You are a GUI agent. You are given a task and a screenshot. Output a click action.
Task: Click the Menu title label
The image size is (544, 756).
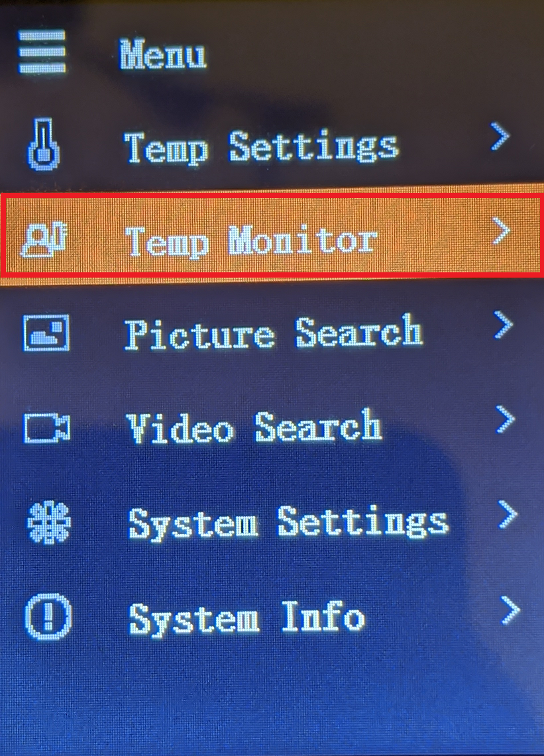point(163,53)
